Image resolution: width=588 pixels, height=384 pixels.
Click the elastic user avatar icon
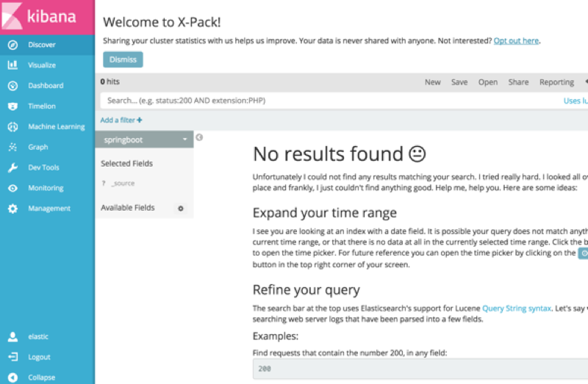coord(12,337)
